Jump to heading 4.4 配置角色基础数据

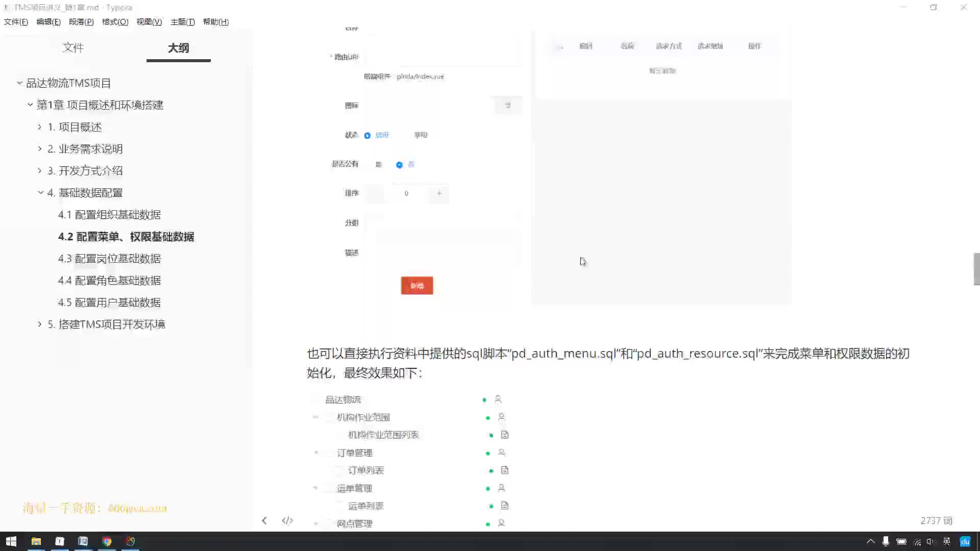point(109,281)
